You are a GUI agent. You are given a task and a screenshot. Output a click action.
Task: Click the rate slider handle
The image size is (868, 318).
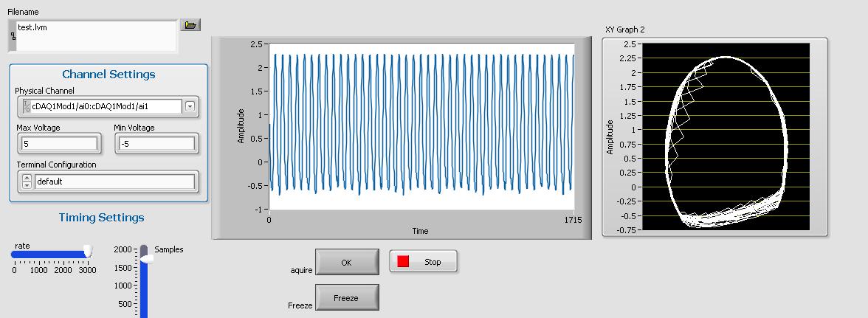87,252
